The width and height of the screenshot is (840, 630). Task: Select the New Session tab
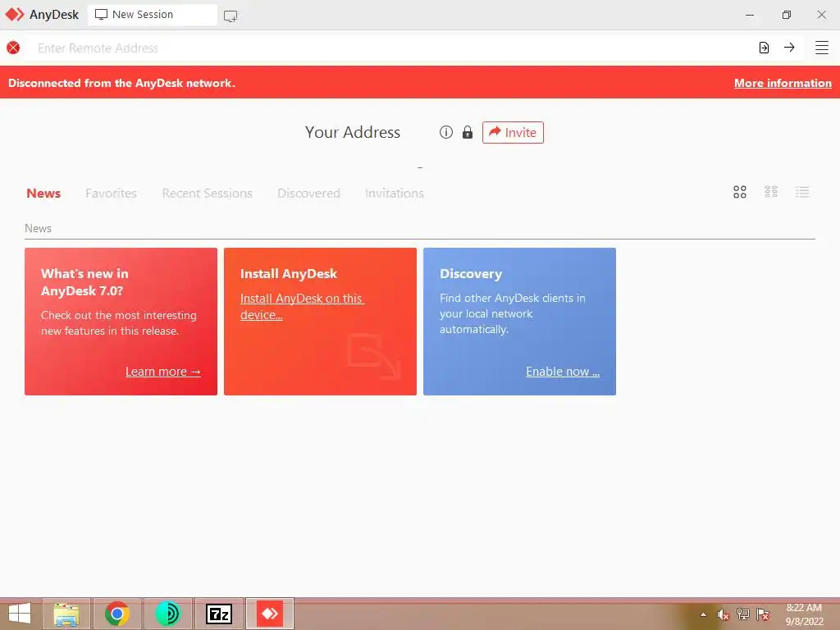(x=153, y=15)
